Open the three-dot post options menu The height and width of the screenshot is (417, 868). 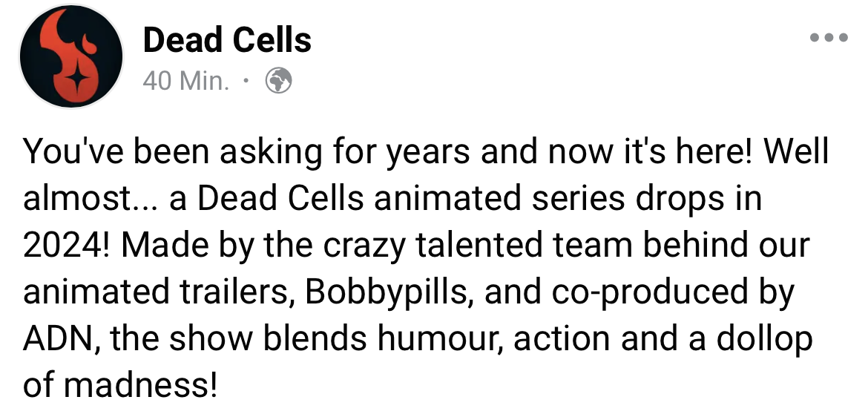tap(828, 38)
